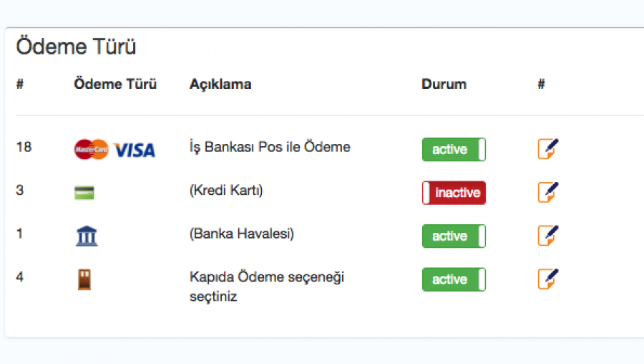
Task: Activate the Kredi Kartı inactive toggle
Action: coord(454,193)
